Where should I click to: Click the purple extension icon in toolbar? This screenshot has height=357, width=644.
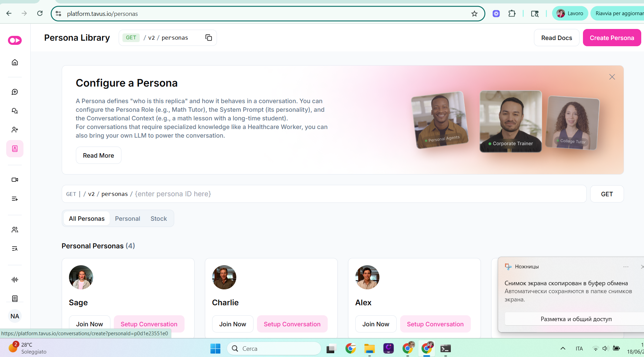pyautogui.click(x=496, y=14)
